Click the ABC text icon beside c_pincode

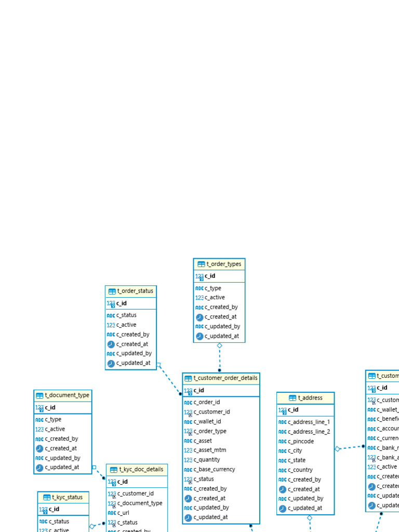point(283,442)
